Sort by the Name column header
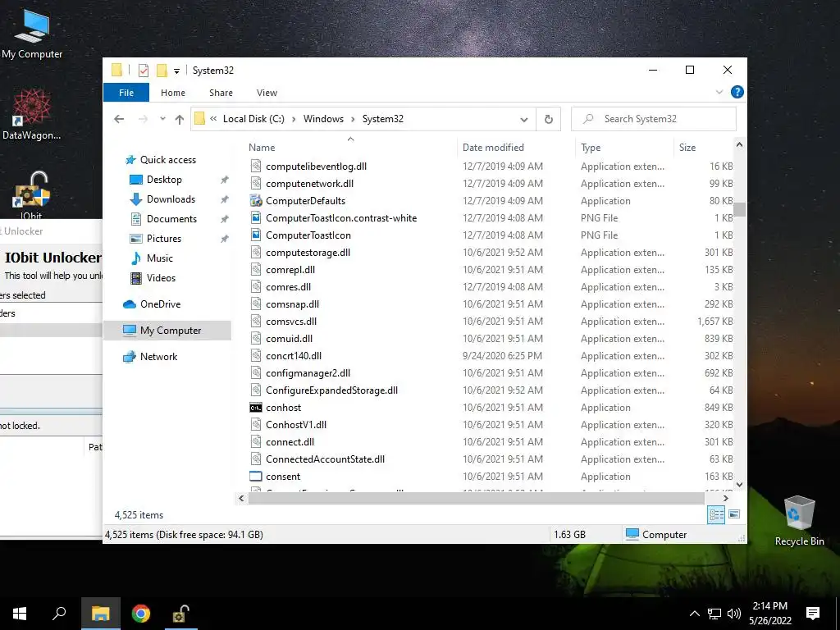Image resolution: width=840 pixels, height=630 pixels. (350, 148)
